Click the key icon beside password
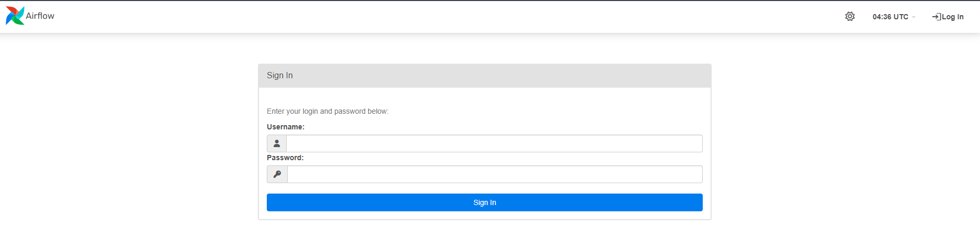Viewport: 980px width, 252px height. tap(277, 174)
